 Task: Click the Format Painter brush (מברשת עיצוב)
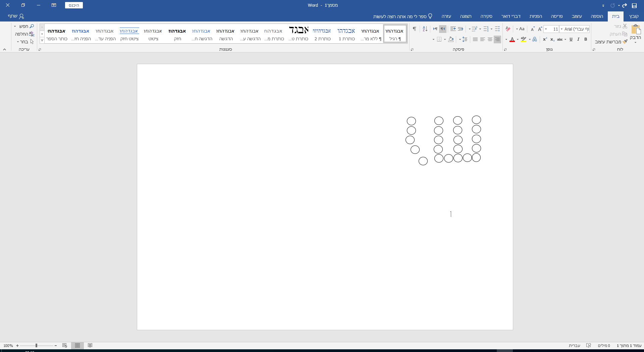point(611,42)
